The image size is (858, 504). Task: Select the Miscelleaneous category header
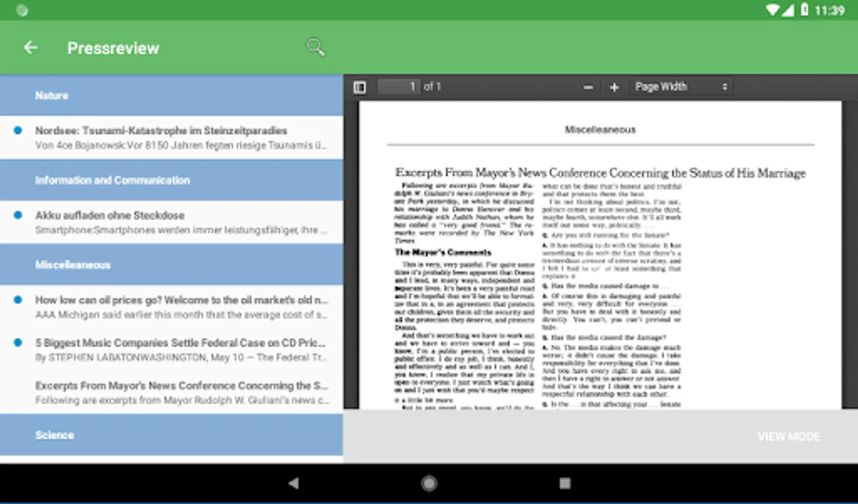pos(171,265)
